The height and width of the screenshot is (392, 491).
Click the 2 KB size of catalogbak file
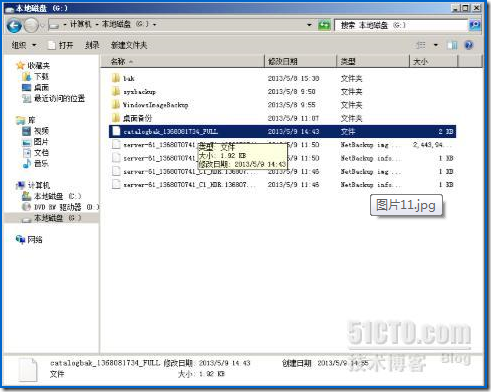click(x=446, y=132)
